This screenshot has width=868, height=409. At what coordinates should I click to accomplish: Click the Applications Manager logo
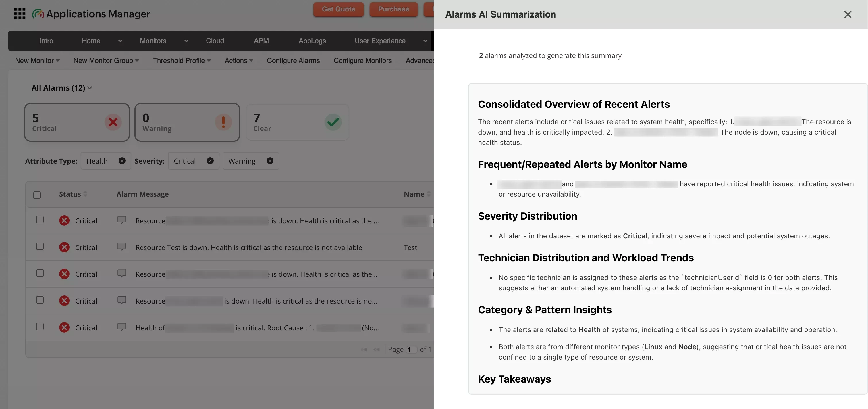click(38, 14)
